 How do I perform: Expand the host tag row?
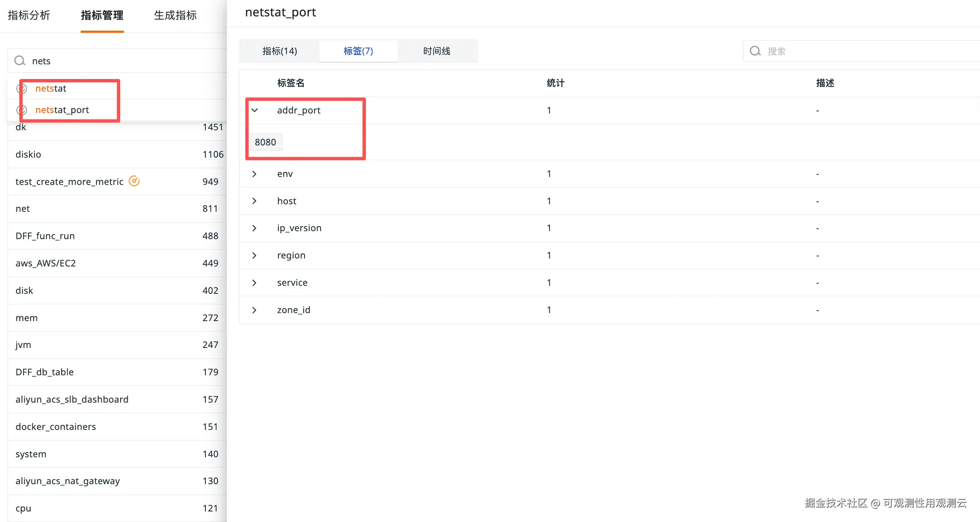[x=255, y=201]
